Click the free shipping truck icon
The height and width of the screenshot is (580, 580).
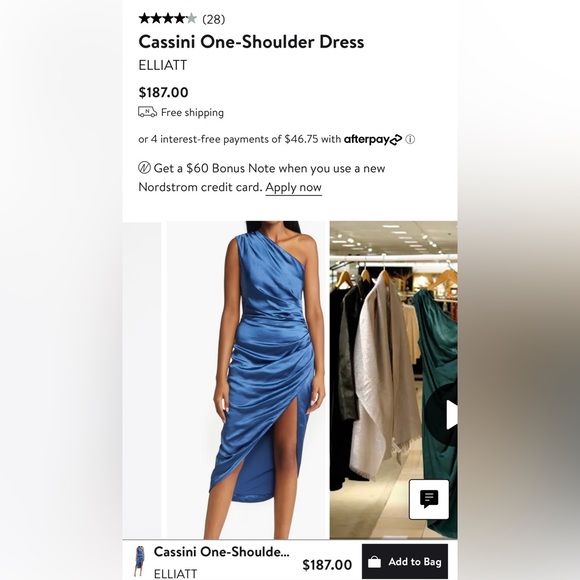tap(147, 112)
